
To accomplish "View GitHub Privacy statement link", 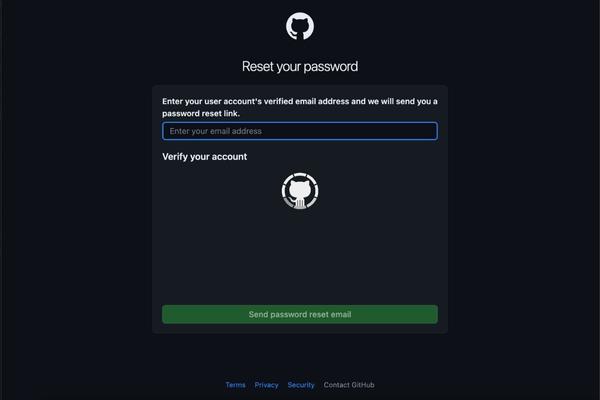I will [x=266, y=385].
